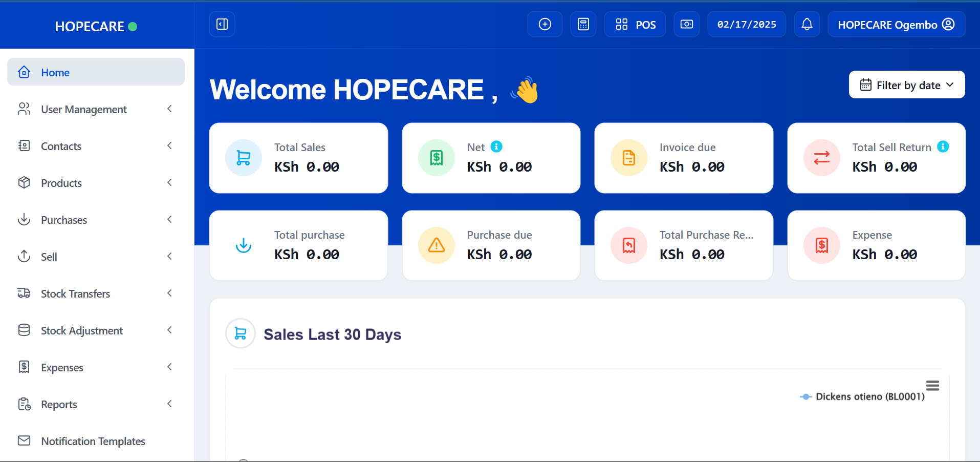Click the Net info icon
The image size is (980, 462).
click(496, 146)
